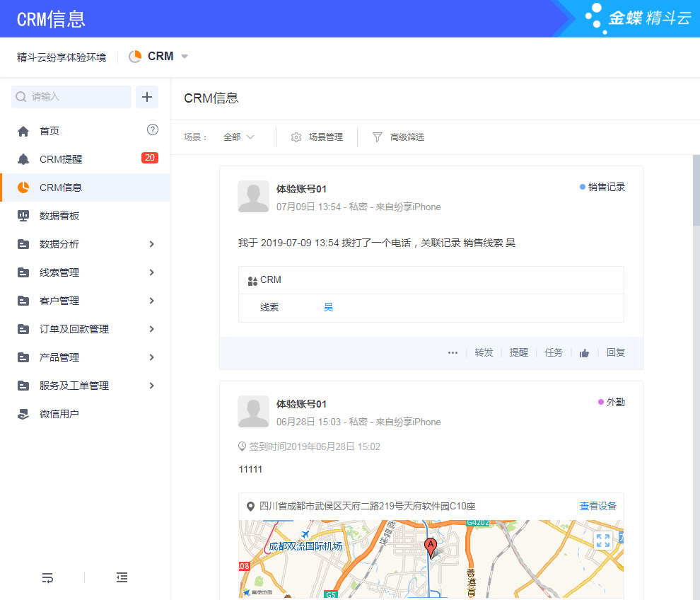The image size is (700, 600).
Task: Click the three-dots more icon on first post
Action: point(453,353)
